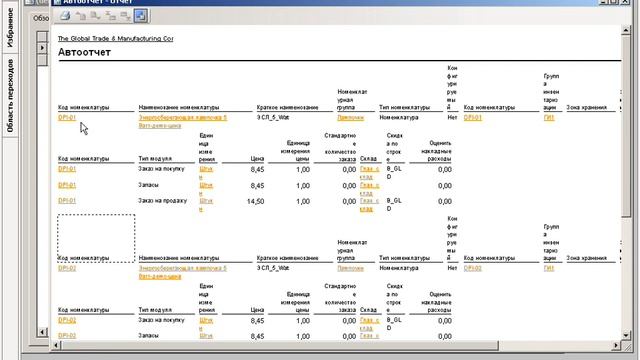Viewport: 640px width, 360px height.
Task: Open unit link in DPI-01 Запасы row
Action: coord(206,189)
